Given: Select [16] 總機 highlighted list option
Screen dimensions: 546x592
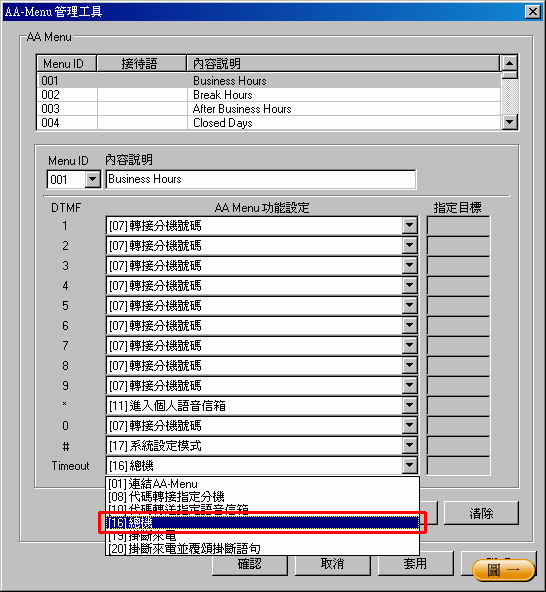Looking at the screenshot, I should click(262, 523).
